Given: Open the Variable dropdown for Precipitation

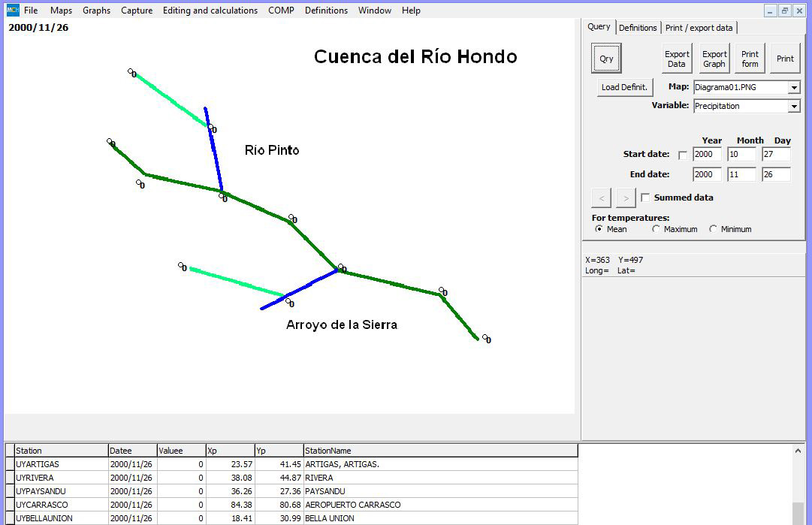Looking at the screenshot, I should pos(794,107).
